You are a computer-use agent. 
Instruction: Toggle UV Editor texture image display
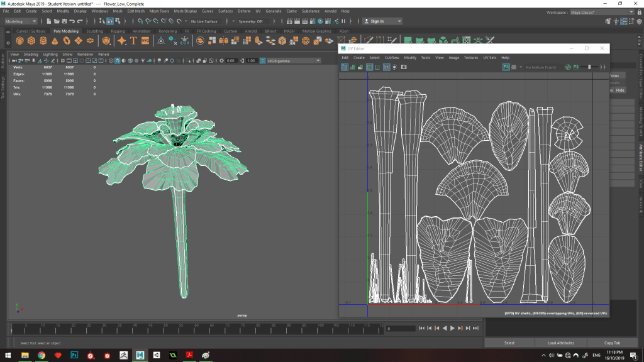506,67
